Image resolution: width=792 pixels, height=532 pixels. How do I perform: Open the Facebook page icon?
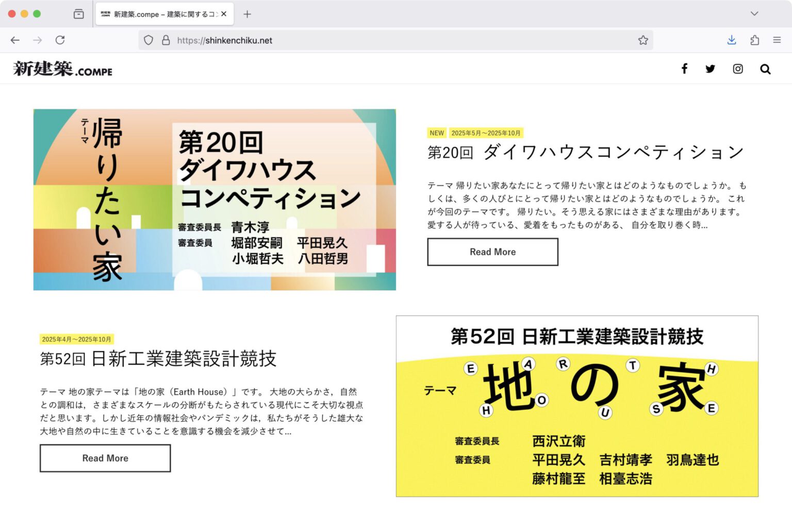click(x=684, y=69)
